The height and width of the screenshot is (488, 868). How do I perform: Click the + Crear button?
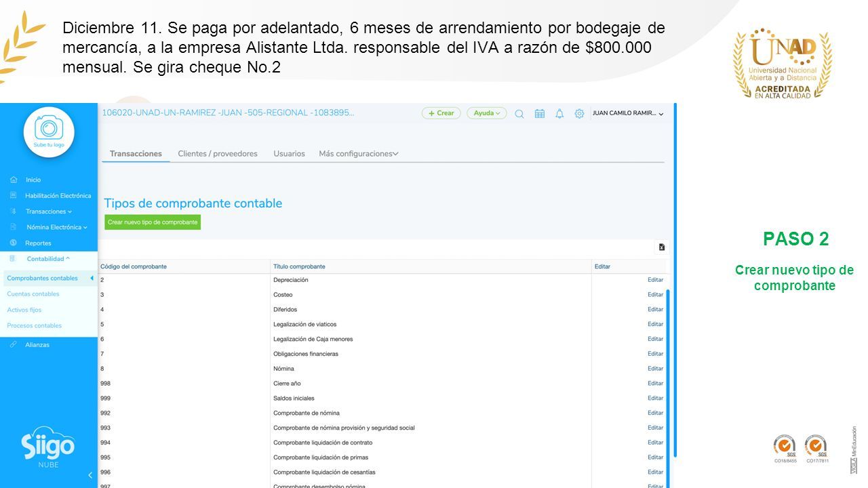(441, 113)
